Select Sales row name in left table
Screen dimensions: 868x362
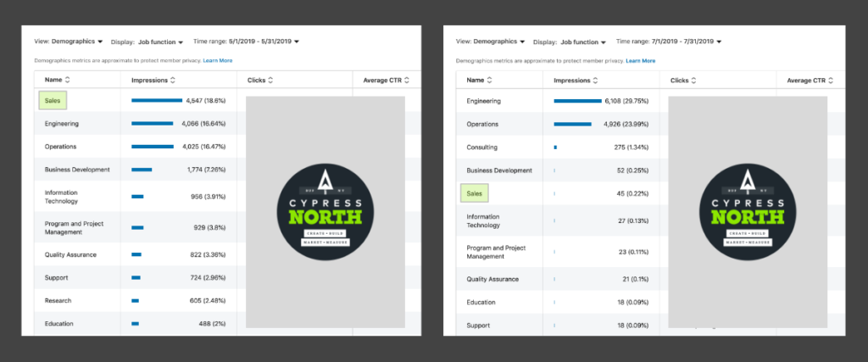53,101
